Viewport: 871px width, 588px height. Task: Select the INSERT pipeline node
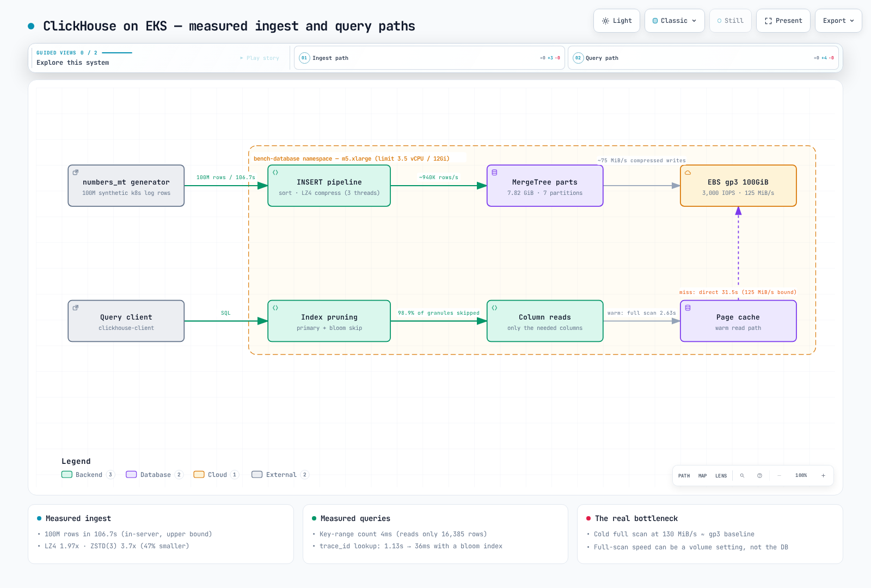click(x=329, y=186)
